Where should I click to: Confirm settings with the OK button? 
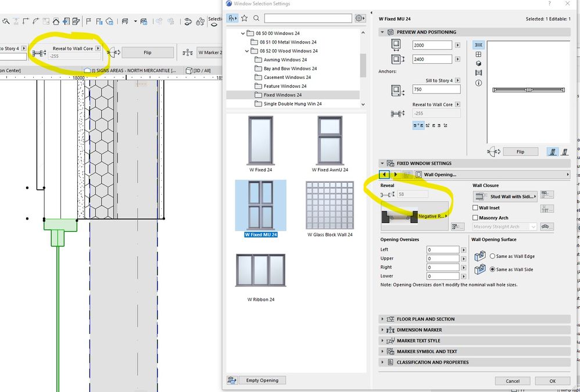(x=552, y=381)
